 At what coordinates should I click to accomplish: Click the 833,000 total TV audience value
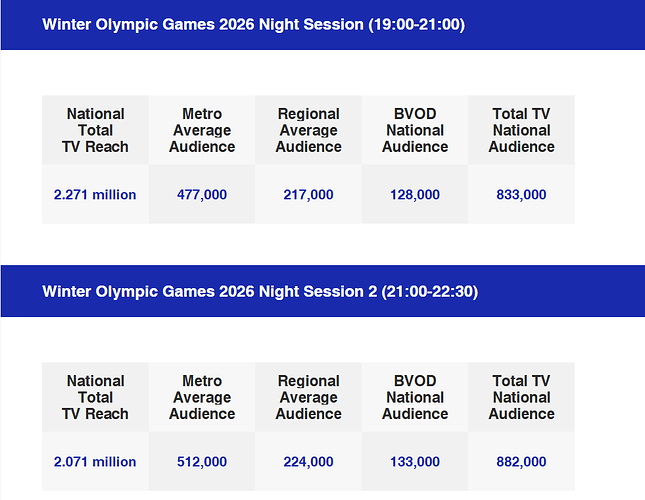click(x=521, y=194)
